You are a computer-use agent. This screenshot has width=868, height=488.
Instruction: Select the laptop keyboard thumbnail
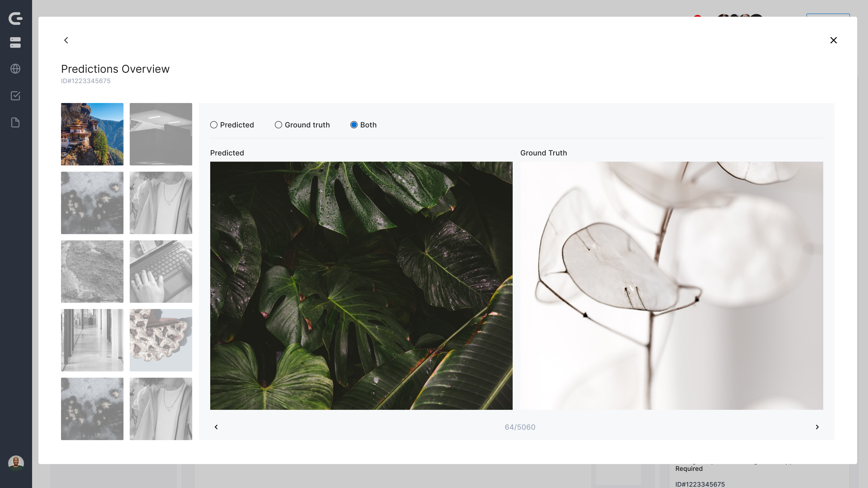coord(160,271)
